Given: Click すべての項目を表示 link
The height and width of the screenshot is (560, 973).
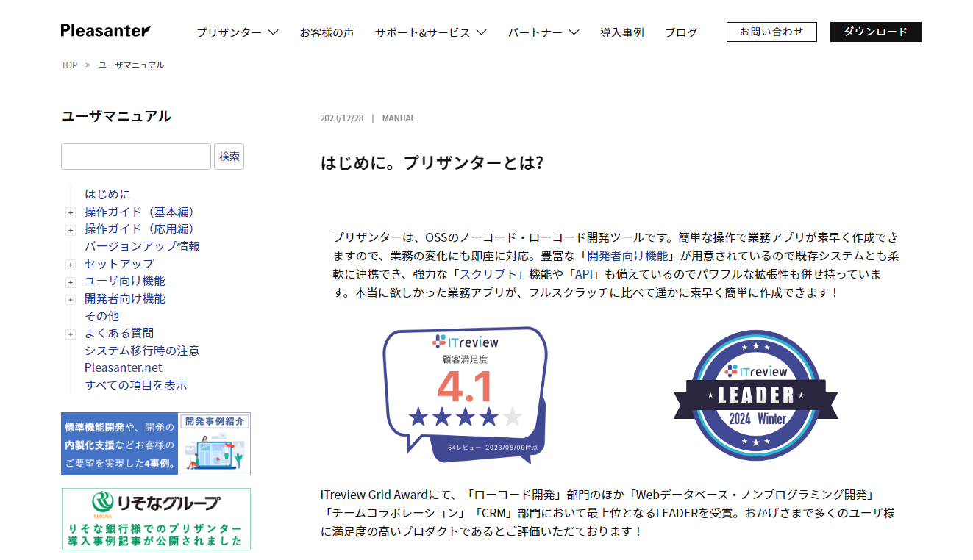Looking at the screenshot, I should coord(136,385).
